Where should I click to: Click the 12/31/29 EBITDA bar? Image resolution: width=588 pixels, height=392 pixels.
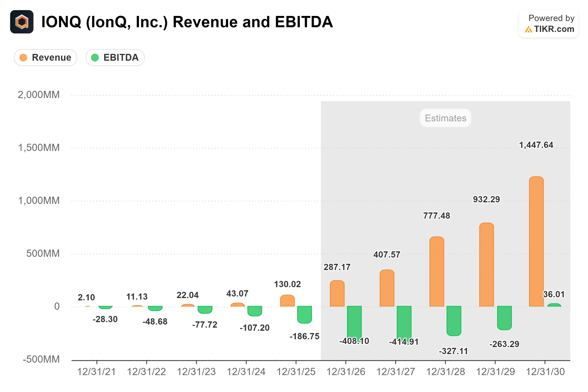(x=504, y=318)
